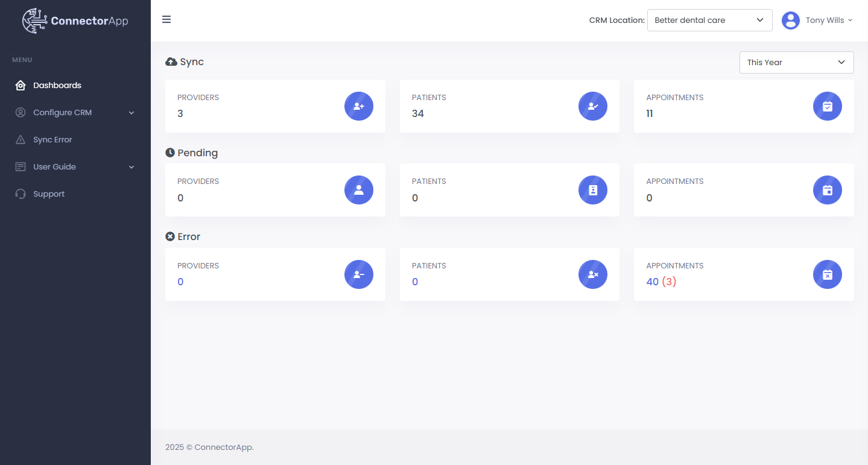Click the Sync Providers add-user icon
Image resolution: width=868 pixels, height=465 pixels.
coord(359,106)
